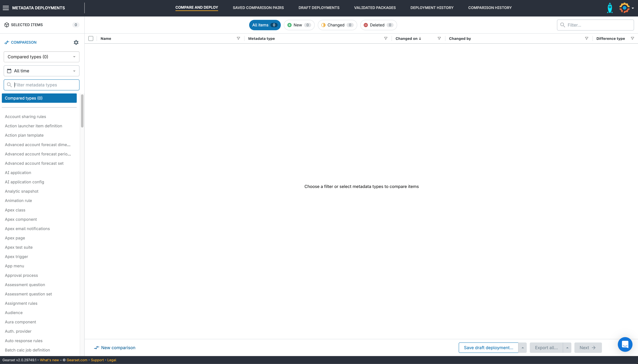Toggle the New items filter
Image resolution: width=638 pixels, height=364 pixels.
click(x=299, y=25)
